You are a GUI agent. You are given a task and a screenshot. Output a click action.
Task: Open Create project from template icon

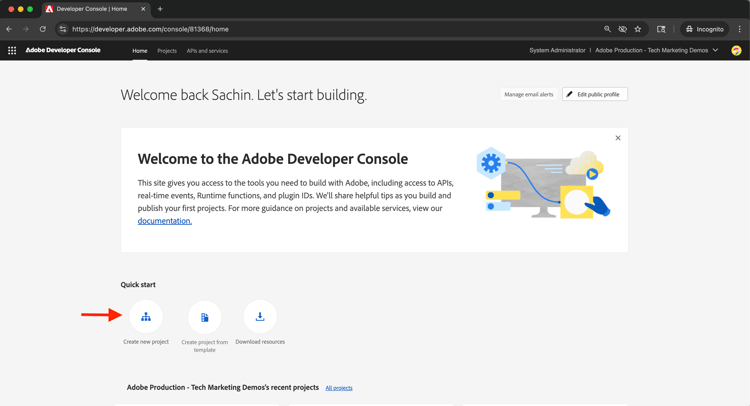click(x=205, y=317)
